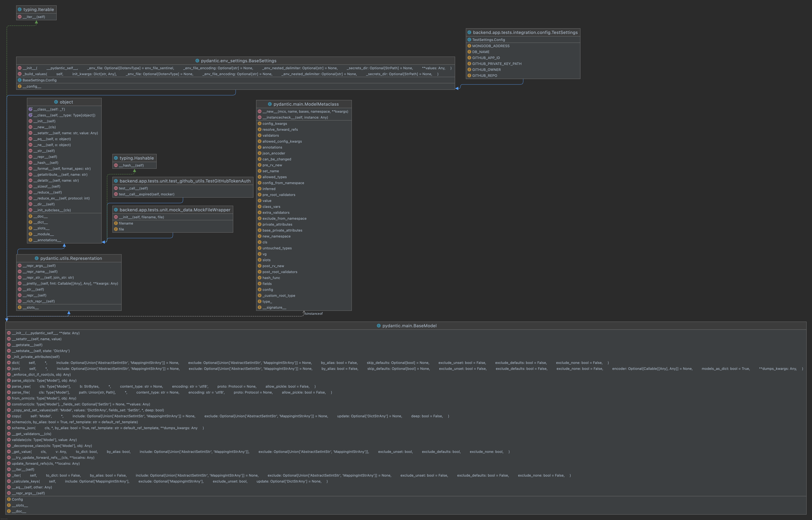812x520 pixels.
Task: Click the inner class icon of TestSettings.Config
Action: tap(469, 40)
